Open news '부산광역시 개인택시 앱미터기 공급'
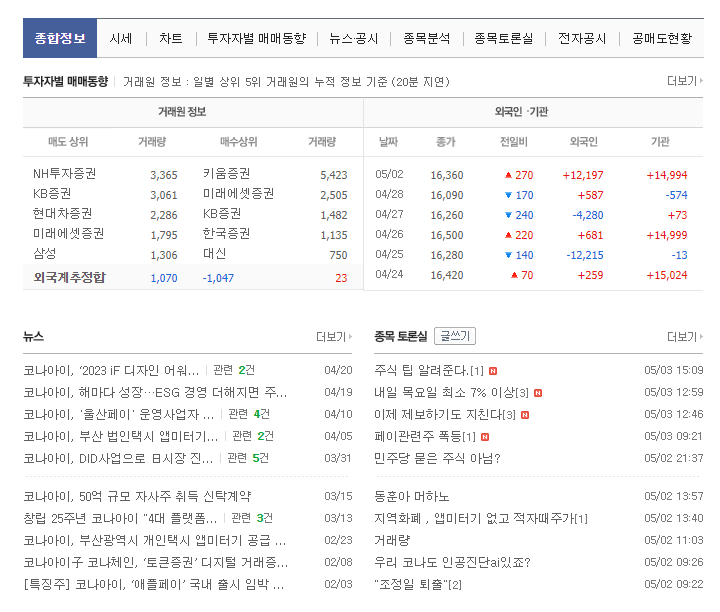The image size is (720, 612). coord(155,540)
